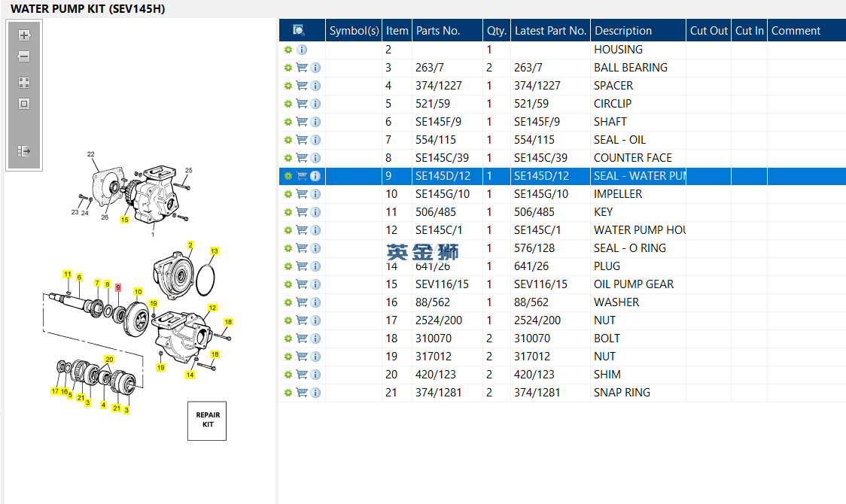Open info for NUT 2524/200 row
This screenshot has height=504, width=846.
[x=315, y=320]
